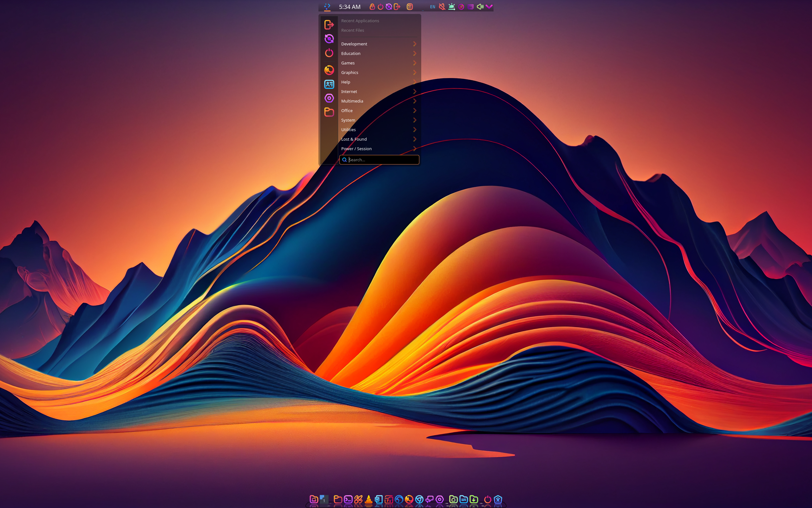Image resolution: width=812 pixels, height=508 pixels.
Task: Click the disc media tray icon
Action: pos(461,6)
